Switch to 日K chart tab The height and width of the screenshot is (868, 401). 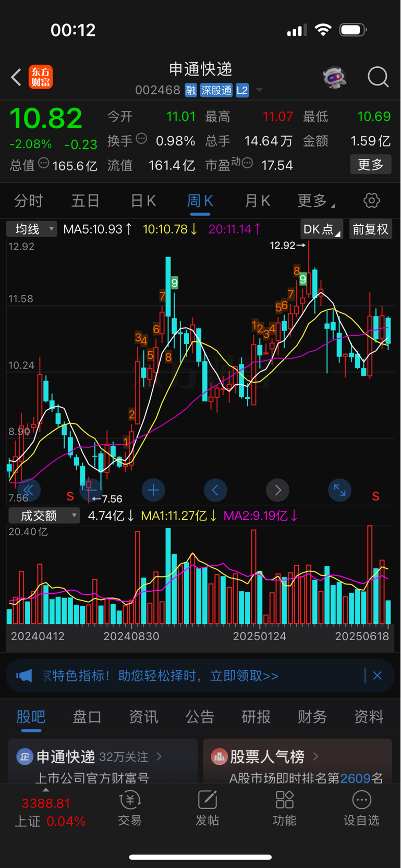click(143, 201)
